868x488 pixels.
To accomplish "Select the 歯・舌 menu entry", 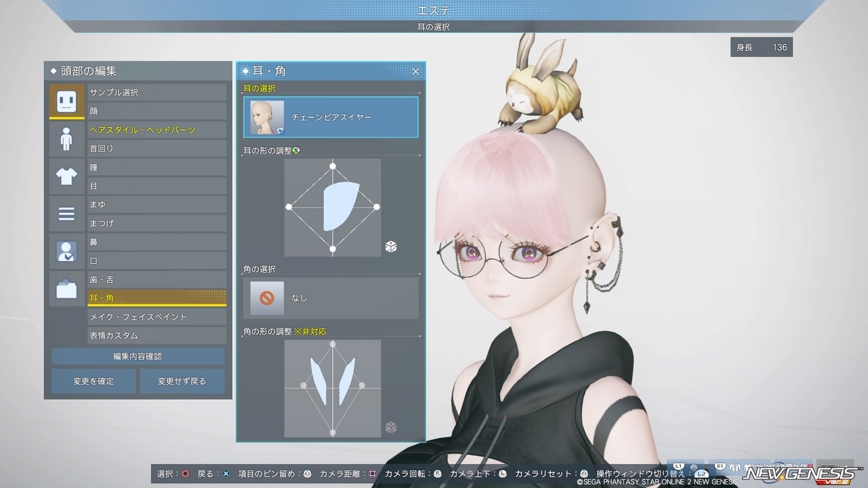I will coord(157,280).
